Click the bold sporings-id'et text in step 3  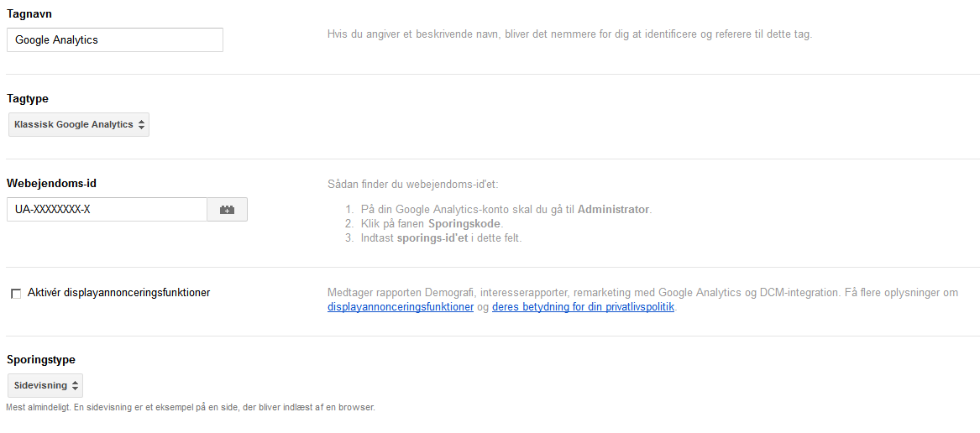432,237
